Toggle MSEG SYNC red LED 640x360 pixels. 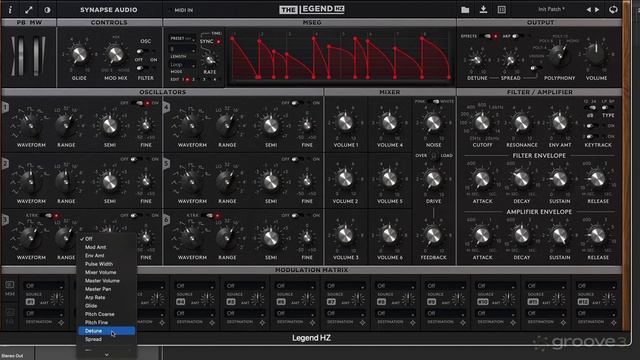[218, 41]
